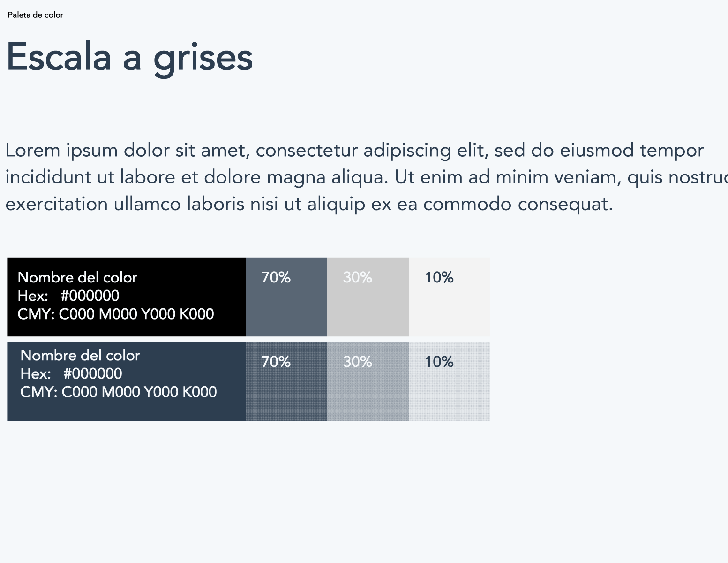The width and height of the screenshot is (728, 563).
Task: Click the 70% label in the top row
Action: (x=276, y=277)
